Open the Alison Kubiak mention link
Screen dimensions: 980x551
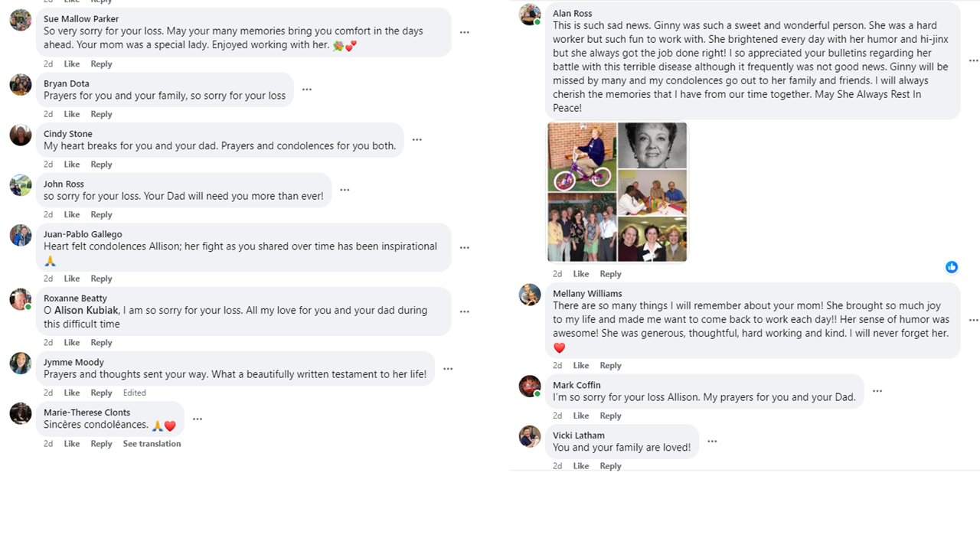coord(86,311)
